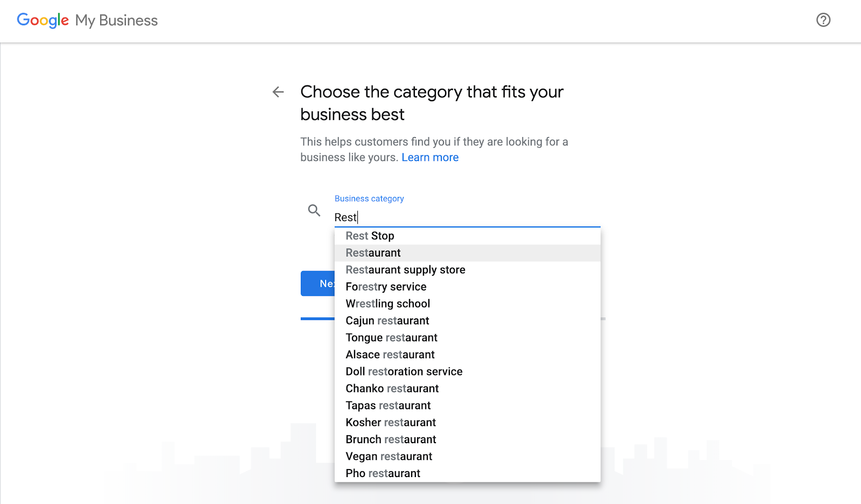The height and width of the screenshot is (504, 861).
Task: Click the Google My Business logo
Action: pos(87,20)
